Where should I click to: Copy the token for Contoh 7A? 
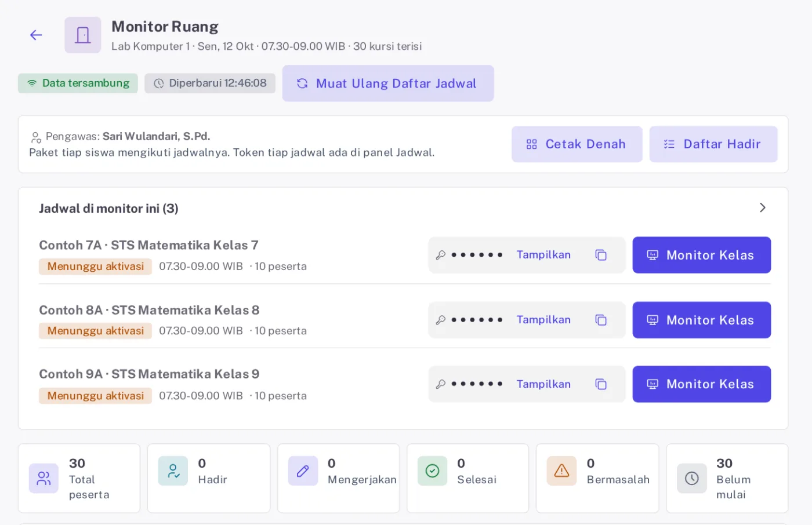601,255
